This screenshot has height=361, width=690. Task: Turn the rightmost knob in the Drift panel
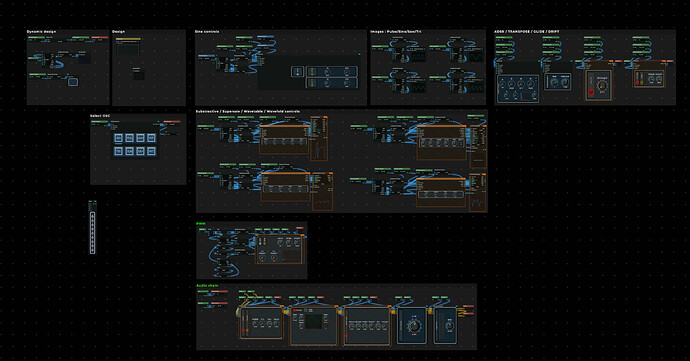coord(659,79)
